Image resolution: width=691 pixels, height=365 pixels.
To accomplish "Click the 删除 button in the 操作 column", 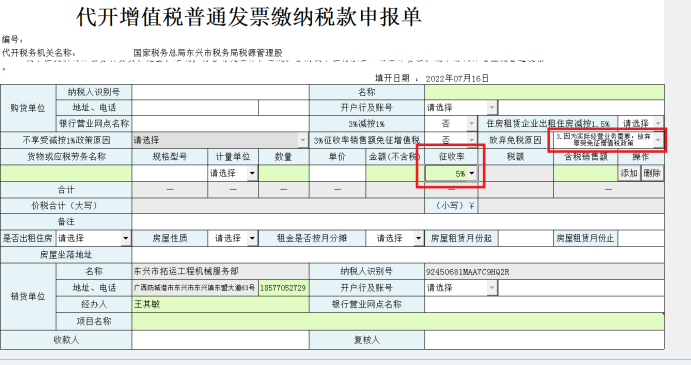I will coord(652,173).
